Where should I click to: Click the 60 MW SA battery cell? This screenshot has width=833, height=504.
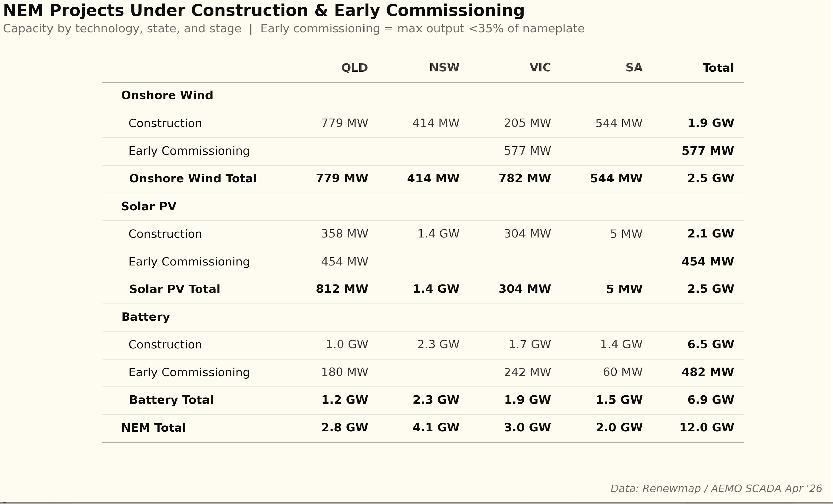point(622,372)
